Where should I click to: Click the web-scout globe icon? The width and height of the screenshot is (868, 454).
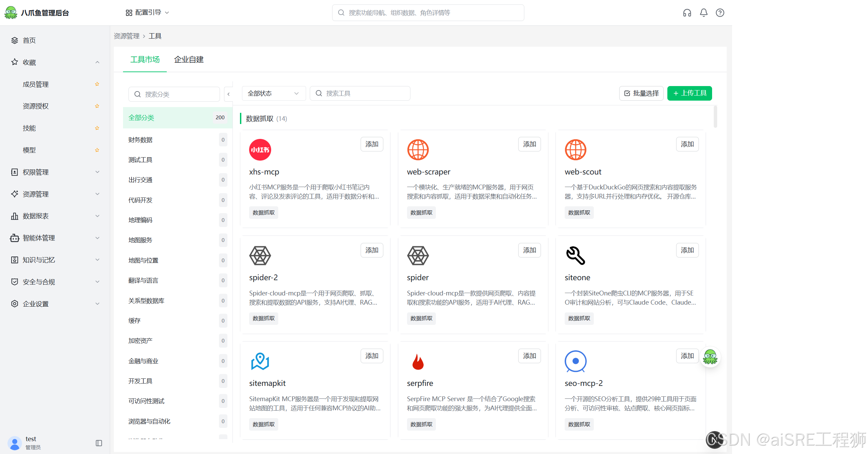point(576,150)
